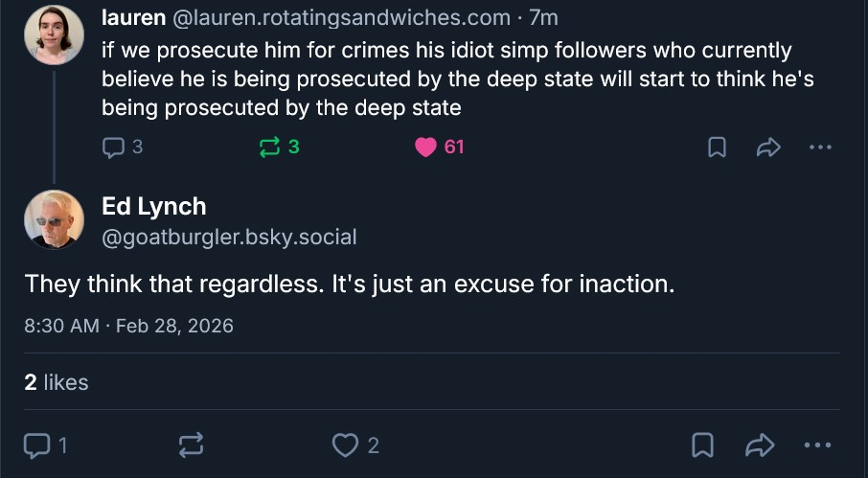
Task: Open more options for Ed Lynch's reply
Action: pyautogui.click(x=817, y=444)
